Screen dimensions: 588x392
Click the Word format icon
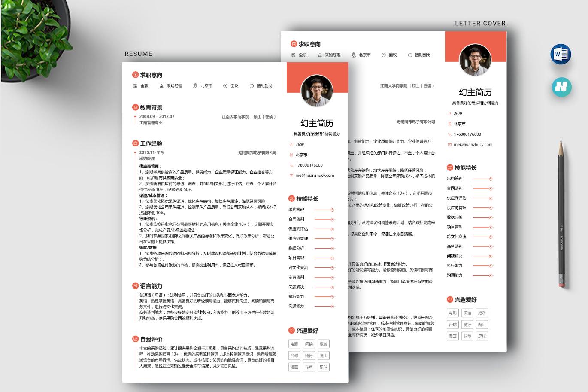coord(561,54)
